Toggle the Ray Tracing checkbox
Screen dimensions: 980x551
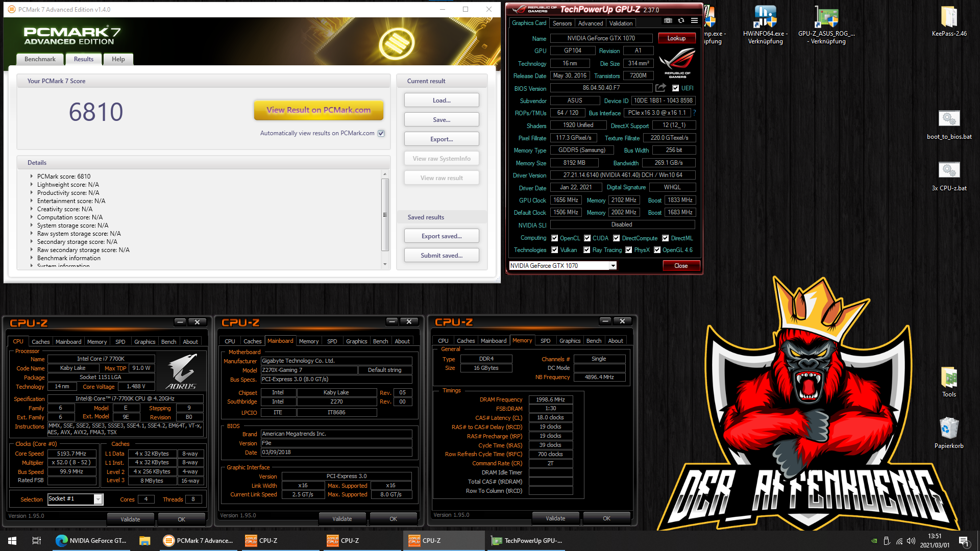click(x=586, y=249)
